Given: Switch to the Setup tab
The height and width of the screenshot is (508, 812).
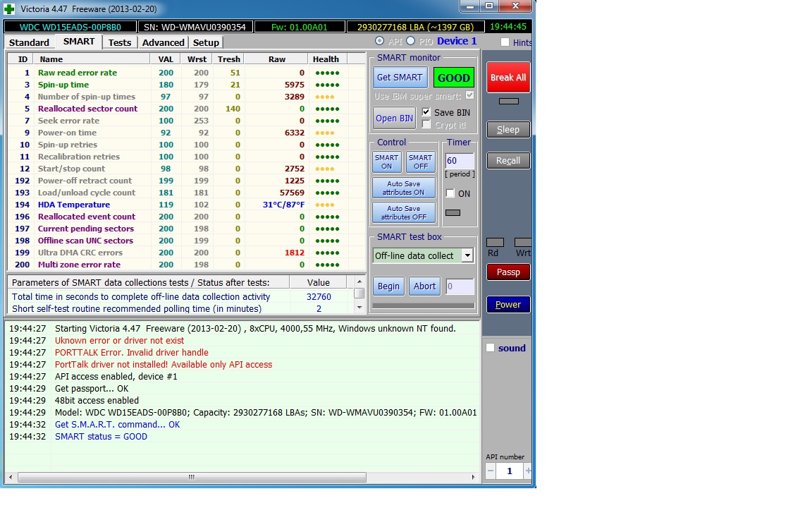Looking at the screenshot, I should [x=206, y=42].
